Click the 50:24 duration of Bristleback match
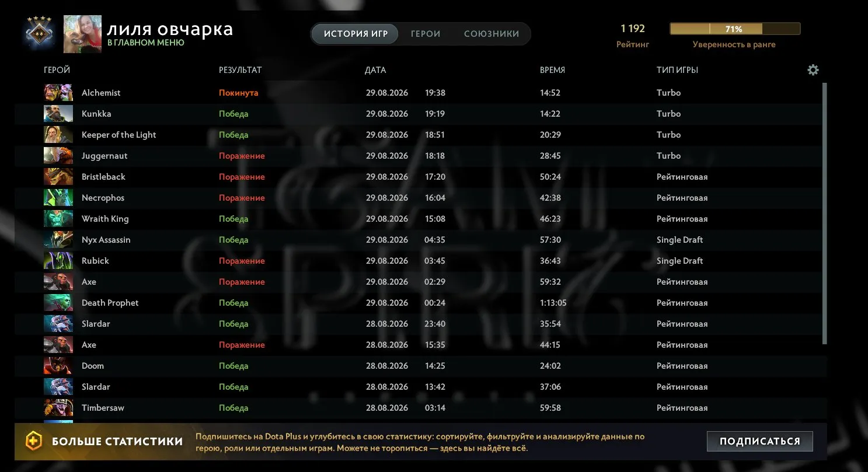This screenshot has height=472, width=868. tap(550, 177)
